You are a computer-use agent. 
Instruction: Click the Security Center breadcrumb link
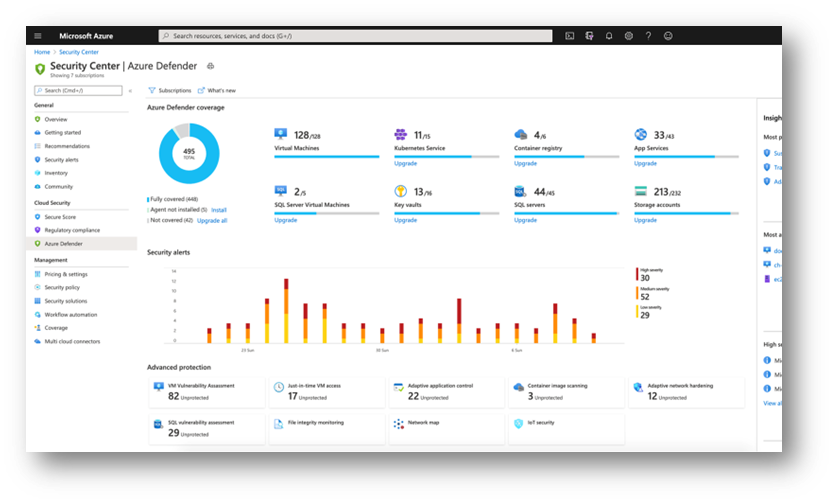click(x=79, y=52)
